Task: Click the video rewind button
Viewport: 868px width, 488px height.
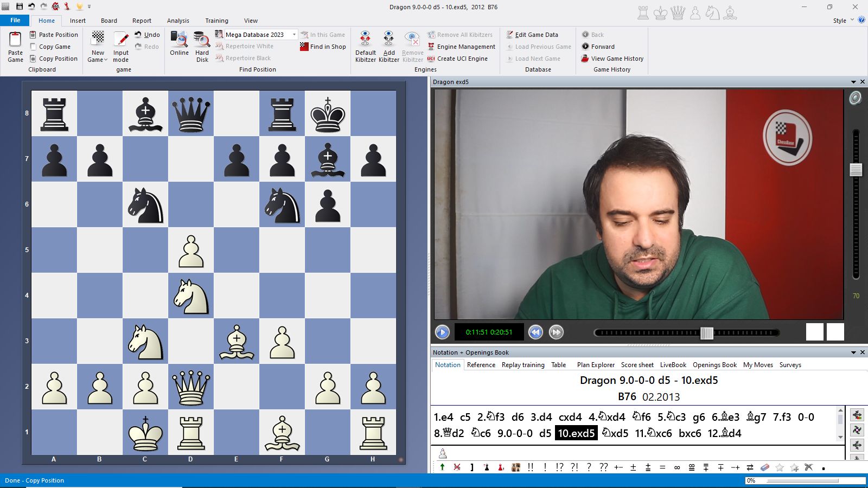Action: point(535,332)
